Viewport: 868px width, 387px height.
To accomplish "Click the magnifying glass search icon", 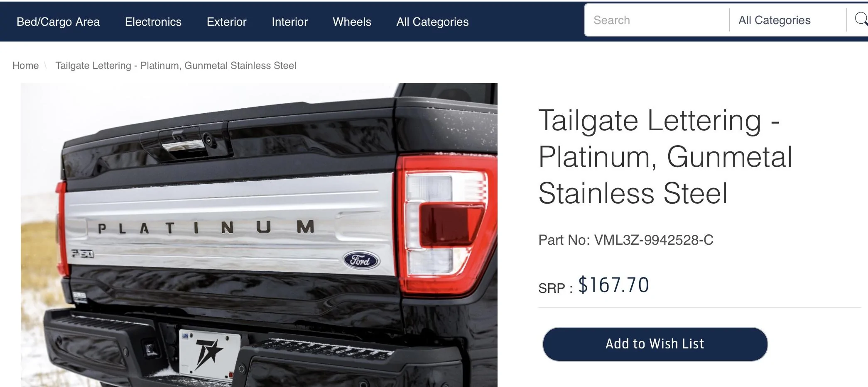I will coord(861,19).
